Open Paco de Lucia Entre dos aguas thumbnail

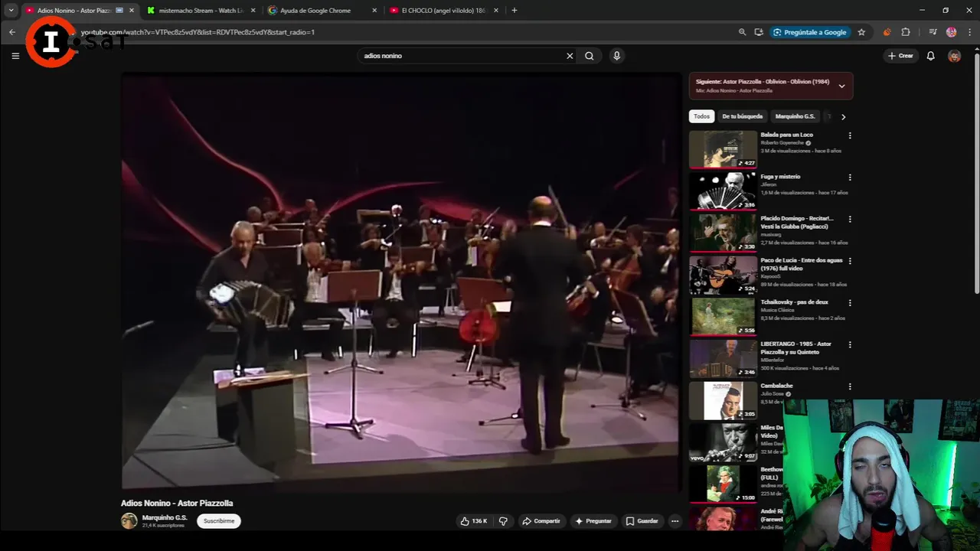point(723,275)
